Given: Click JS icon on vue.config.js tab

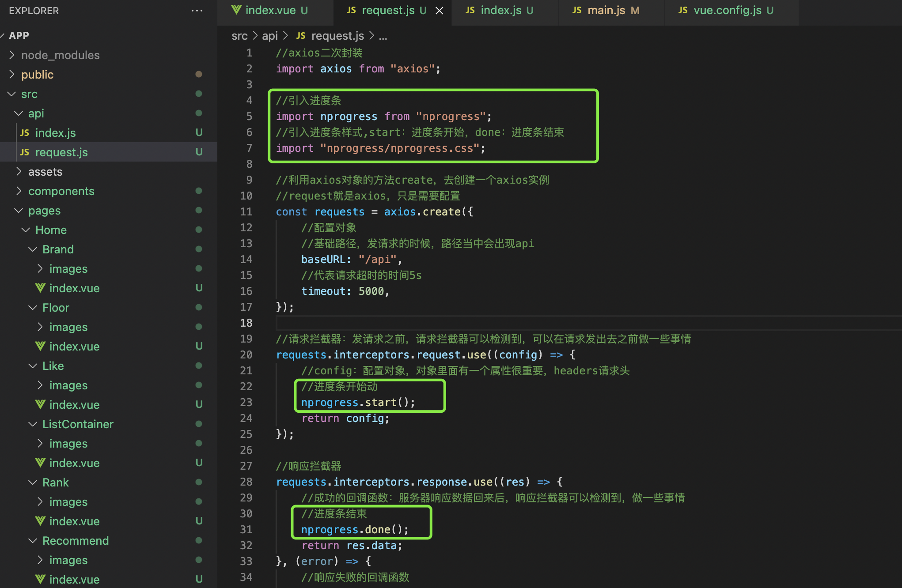Looking at the screenshot, I should pyautogui.click(x=683, y=10).
